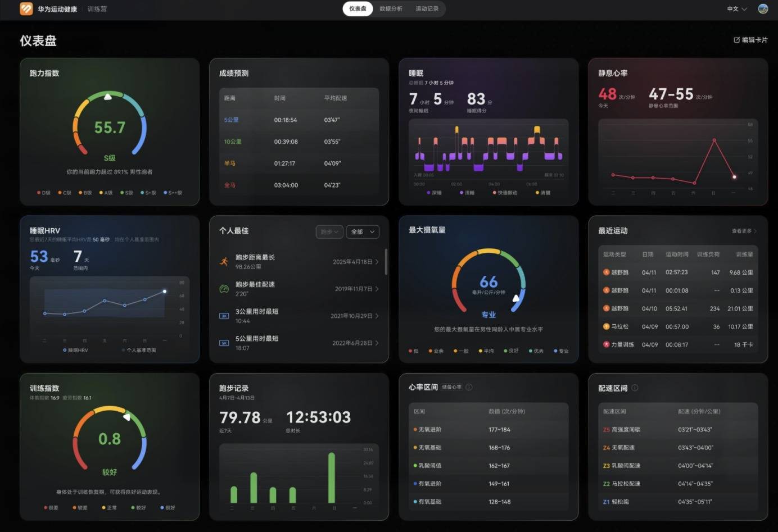778x532 pixels.
Task: Open the 全部 filter dropdown
Action: pyautogui.click(x=363, y=231)
